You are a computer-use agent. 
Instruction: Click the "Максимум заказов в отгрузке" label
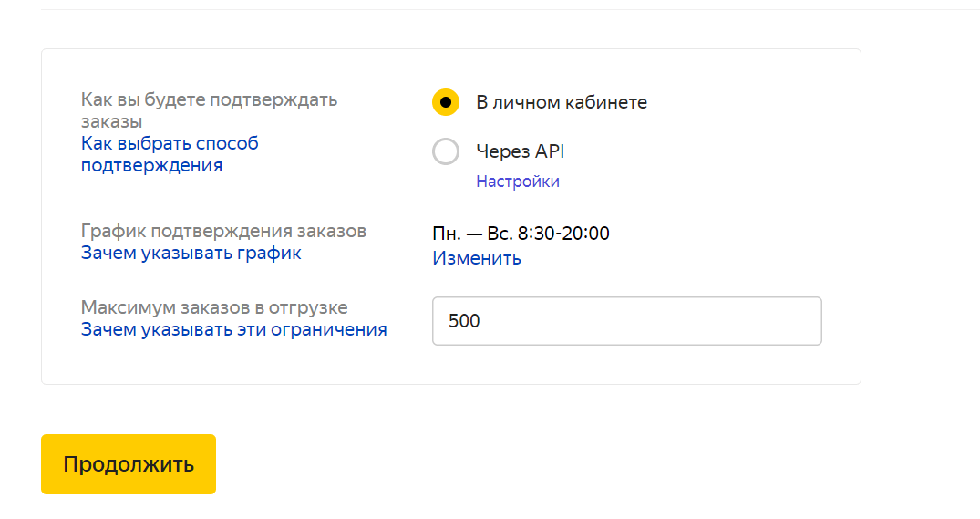[214, 307]
